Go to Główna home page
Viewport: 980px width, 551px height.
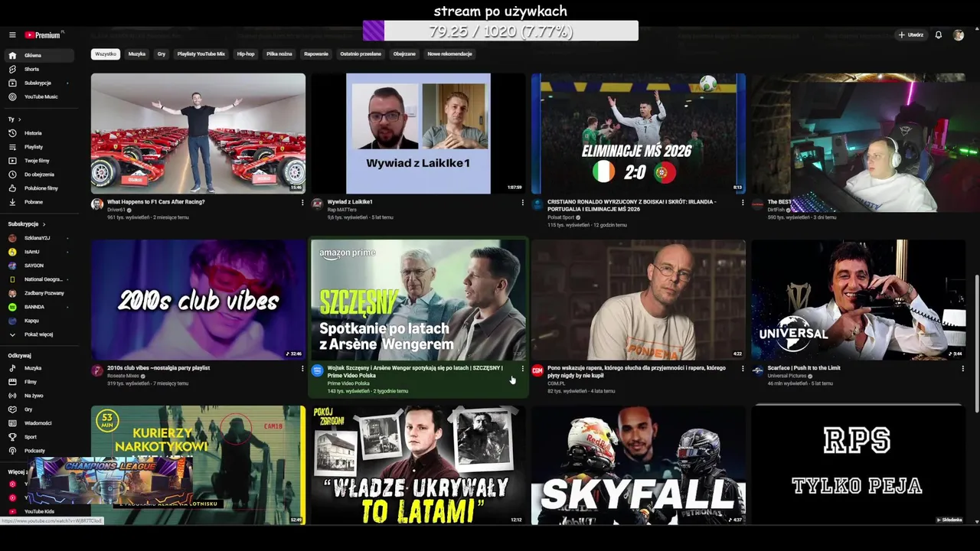(x=38, y=55)
